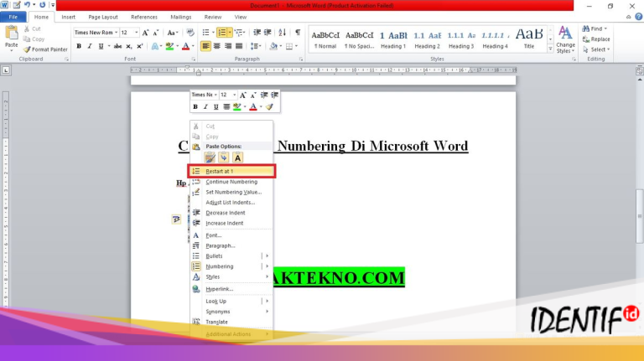Image resolution: width=644 pixels, height=361 pixels.
Task: Apply the Heading 2 style
Action: (427, 39)
